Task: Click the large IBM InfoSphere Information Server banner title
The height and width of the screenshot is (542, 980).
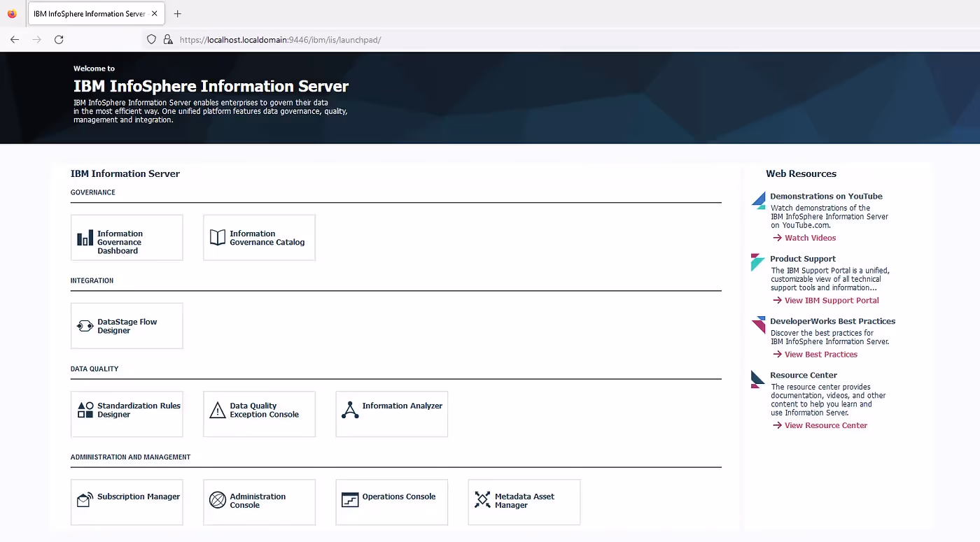Action: (x=211, y=87)
